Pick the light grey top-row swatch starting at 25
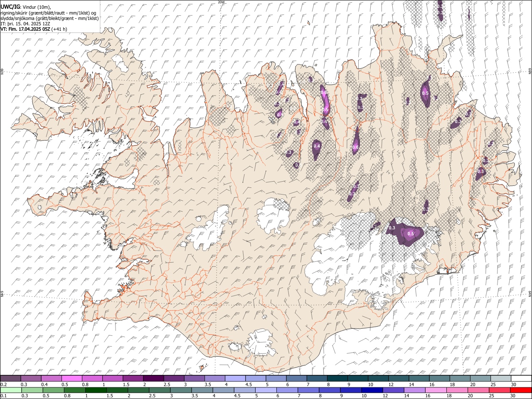Viewport: 532px width, 399px height. (500, 378)
